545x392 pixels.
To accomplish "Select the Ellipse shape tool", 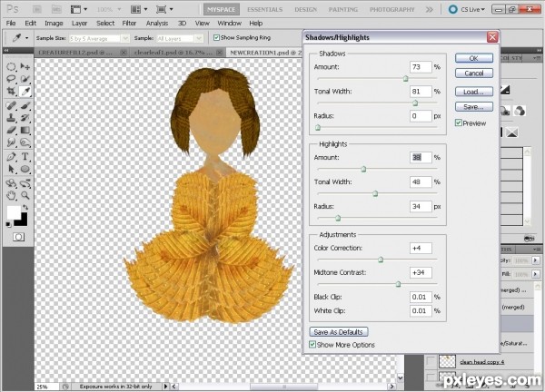I will pos(25,169).
